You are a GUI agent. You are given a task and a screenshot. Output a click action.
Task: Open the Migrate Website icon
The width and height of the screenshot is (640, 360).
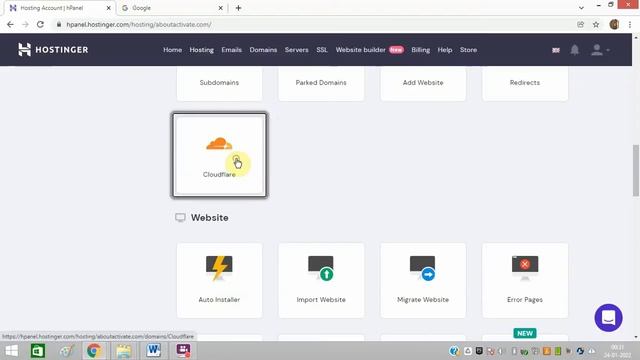click(x=423, y=268)
